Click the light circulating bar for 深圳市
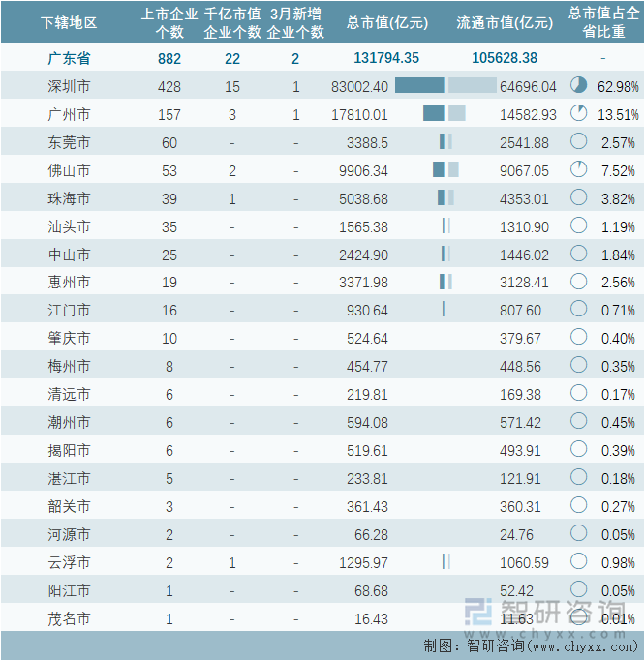The width and height of the screenshot is (644, 660). 473,85
